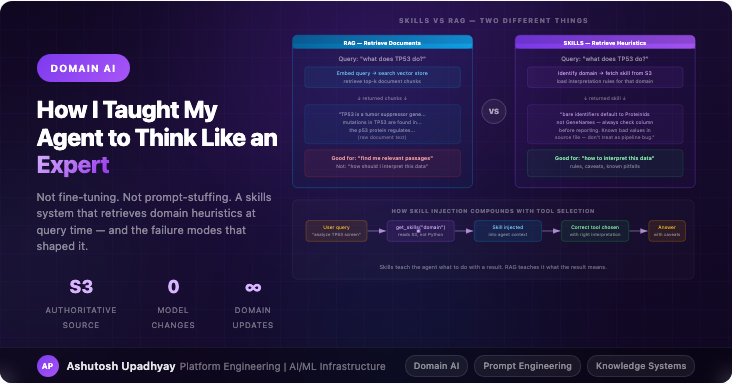Click the query text in the RAG panel
732x384 pixels.
click(382, 59)
